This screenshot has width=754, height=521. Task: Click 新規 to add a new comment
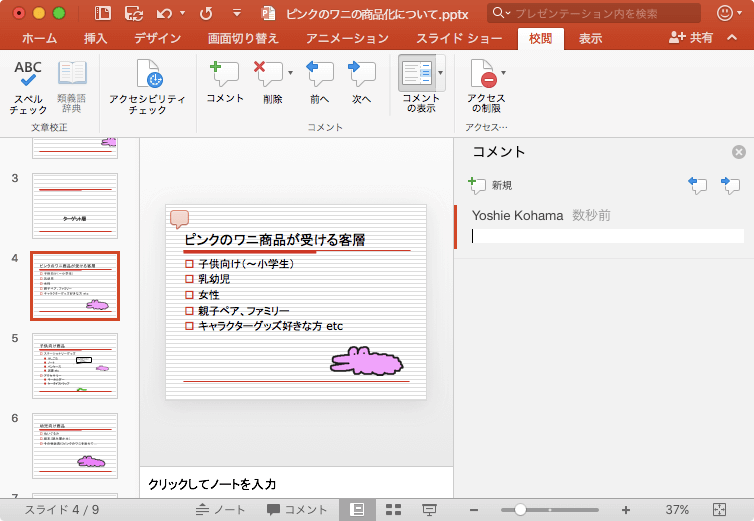point(490,185)
